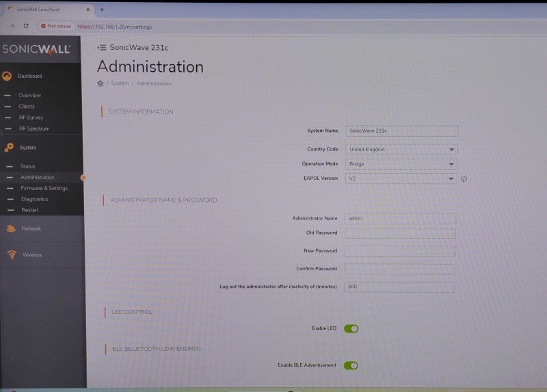Image resolution: width=547 pixels, height=392 pixels.
Task: Click the SYSTEM INFORMATION section heading
Action: click(x=141, y=112)
